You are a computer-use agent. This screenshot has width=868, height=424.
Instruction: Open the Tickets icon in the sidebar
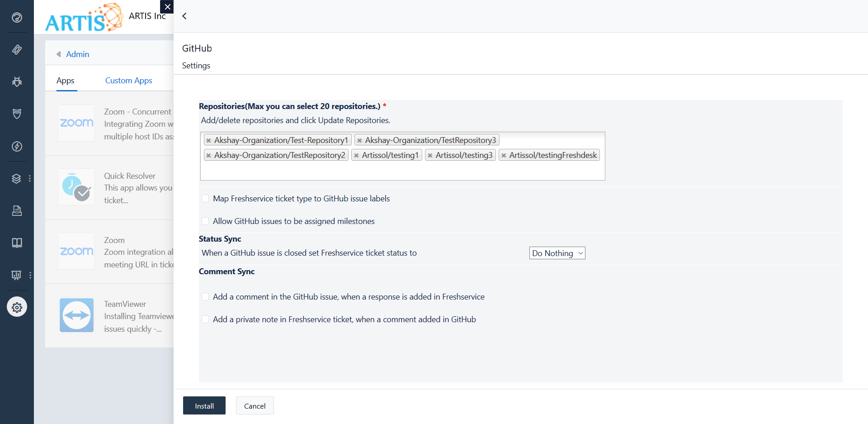[x=17, y=50]
